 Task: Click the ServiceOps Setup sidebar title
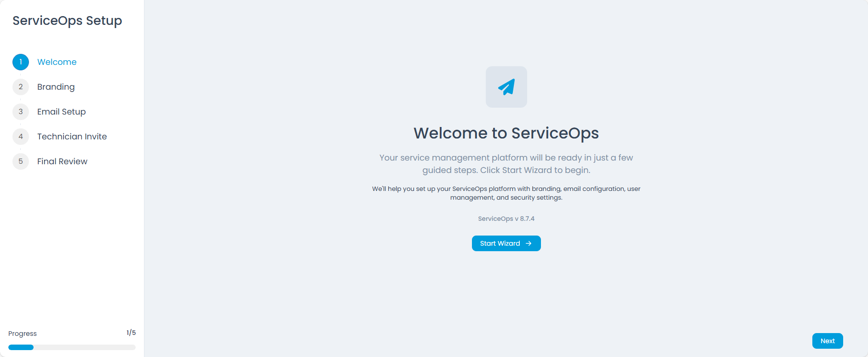pos(67,21)
